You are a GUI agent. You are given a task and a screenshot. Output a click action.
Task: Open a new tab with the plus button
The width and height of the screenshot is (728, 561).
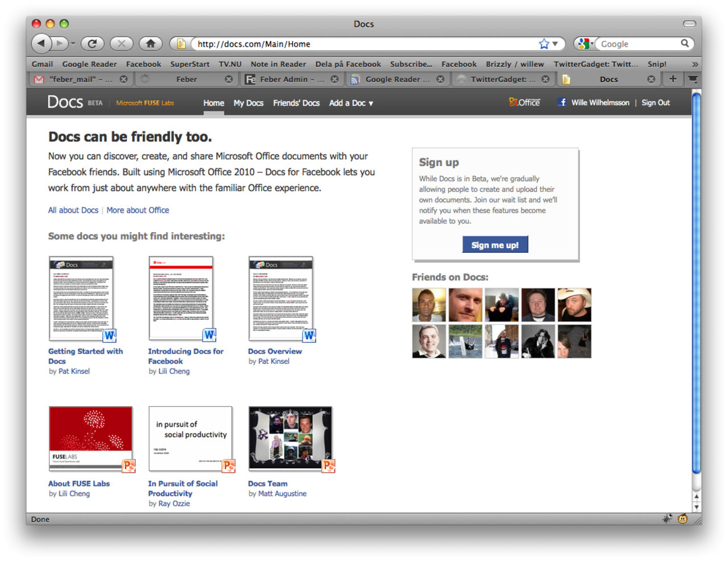tap(672, 79)
